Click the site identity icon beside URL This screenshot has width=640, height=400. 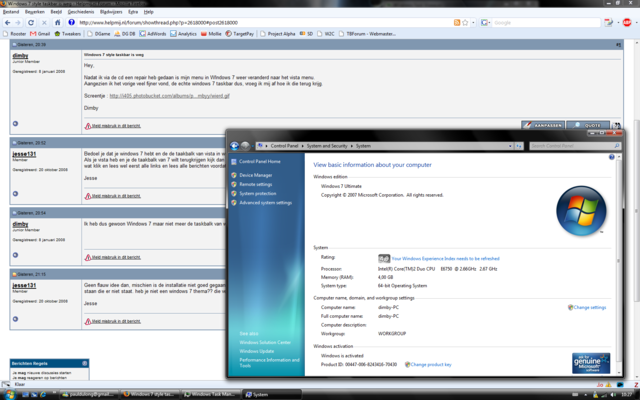coord(71,22)
